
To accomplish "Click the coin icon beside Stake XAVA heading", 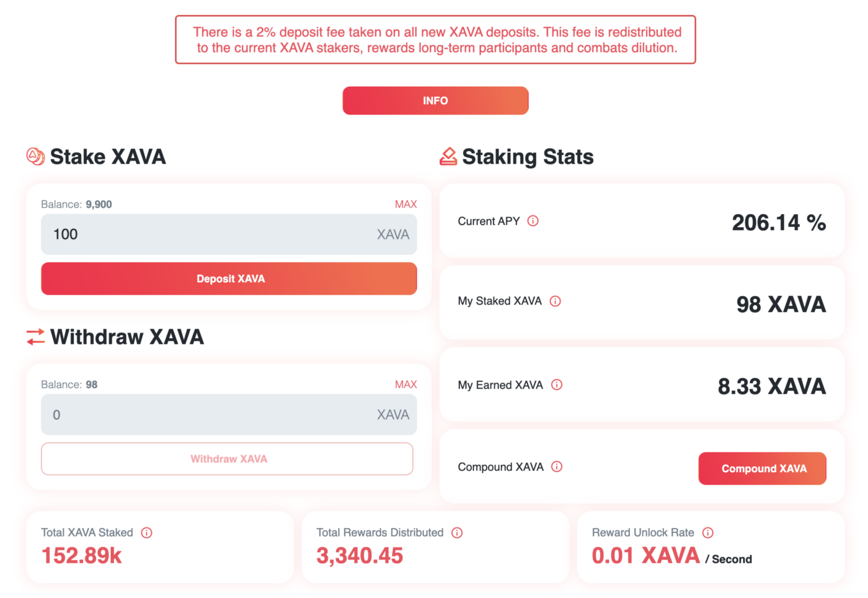I will click(x=35, y=156).
